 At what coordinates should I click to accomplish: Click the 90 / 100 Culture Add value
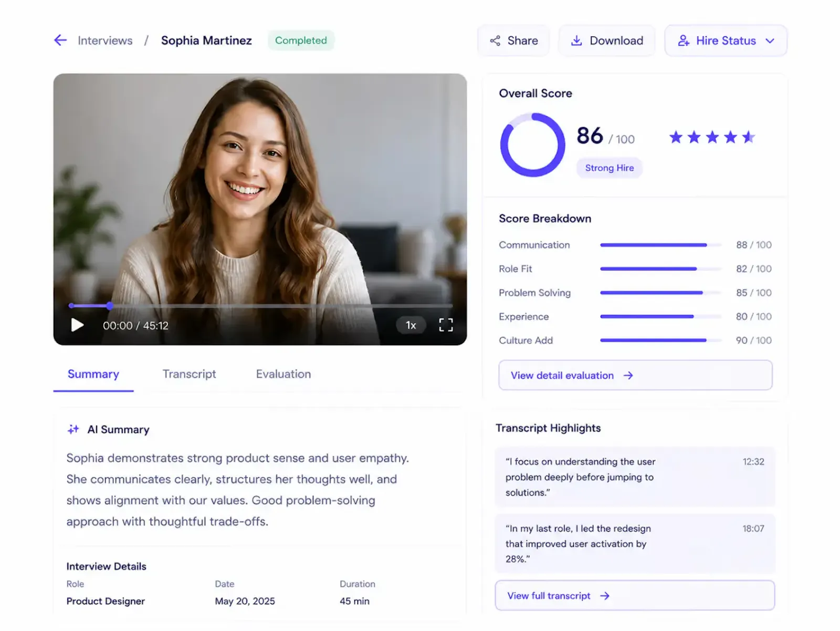[753, 340]
